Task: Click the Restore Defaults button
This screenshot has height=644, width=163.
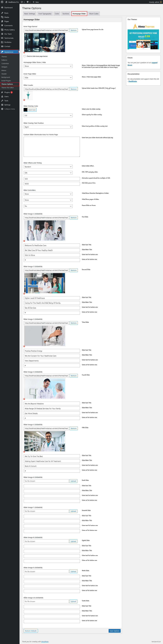Action: [31, 631]
